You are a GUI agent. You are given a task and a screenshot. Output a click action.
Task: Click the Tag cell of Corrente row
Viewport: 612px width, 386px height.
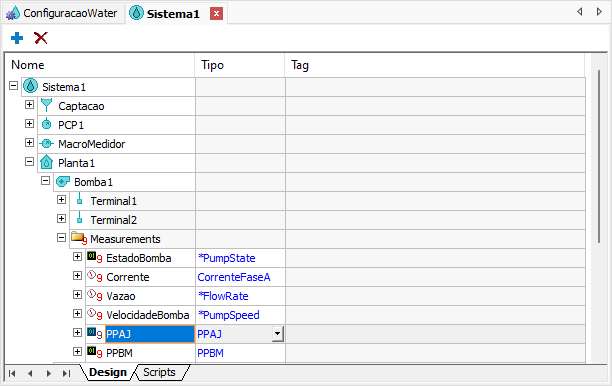(x=435, y=277)
